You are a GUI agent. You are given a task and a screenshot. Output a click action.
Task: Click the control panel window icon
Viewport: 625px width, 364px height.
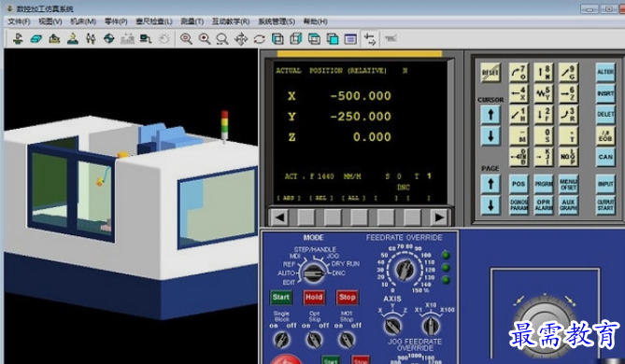(350, 38)
